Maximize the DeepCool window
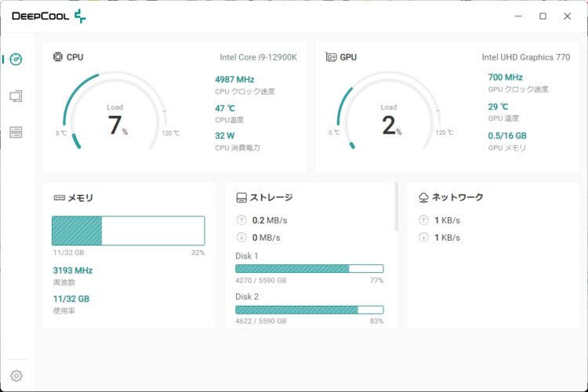The width and height of the screenshot is (588, 392). click(x=543, y=16)
